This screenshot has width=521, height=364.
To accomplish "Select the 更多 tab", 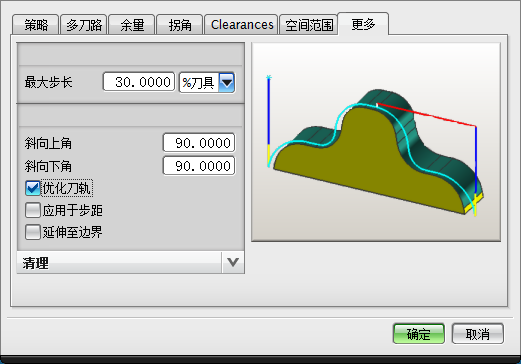I will pos(363,24).
